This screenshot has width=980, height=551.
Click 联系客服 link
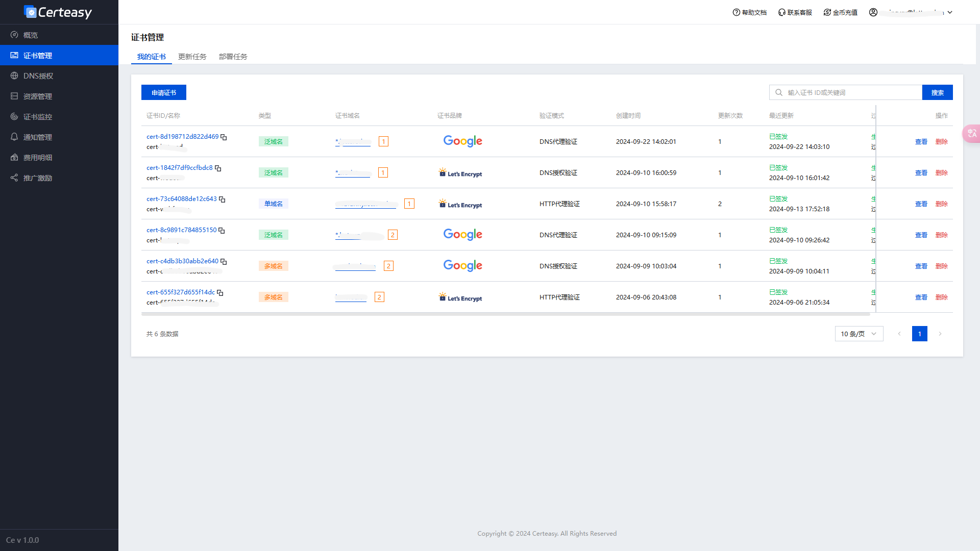(x=795, y=12)
